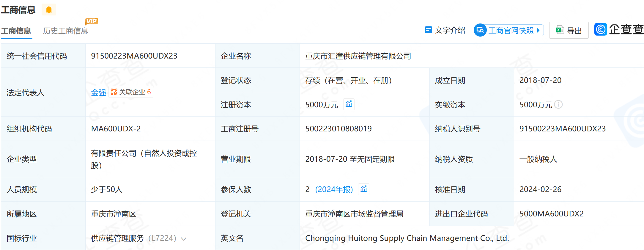
Task: Select the 人员规模 value 少于50人
Action: click(x=107, y=190)
